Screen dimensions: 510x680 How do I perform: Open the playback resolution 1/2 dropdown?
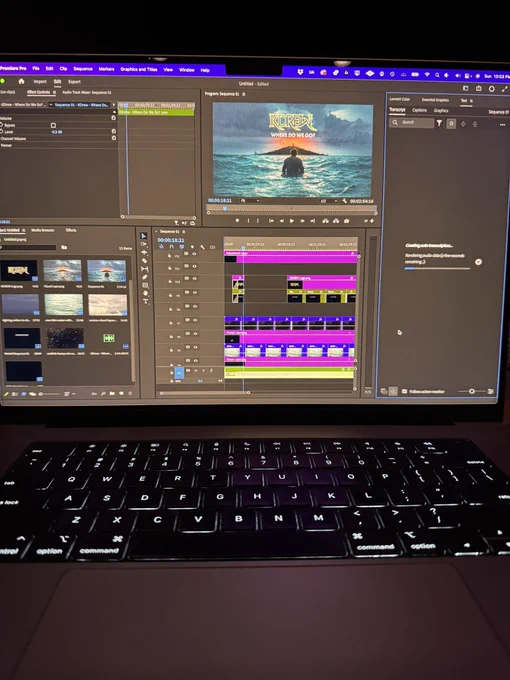coord(328,201)
